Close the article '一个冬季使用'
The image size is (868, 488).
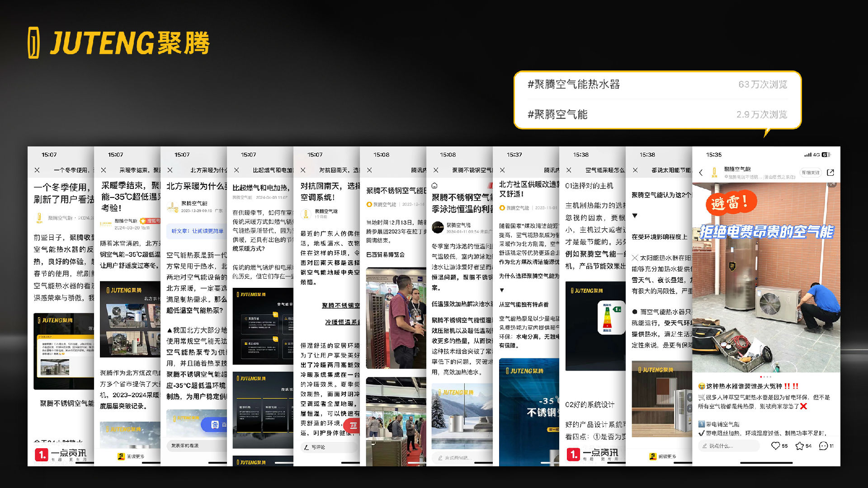(x=37, y=170)
